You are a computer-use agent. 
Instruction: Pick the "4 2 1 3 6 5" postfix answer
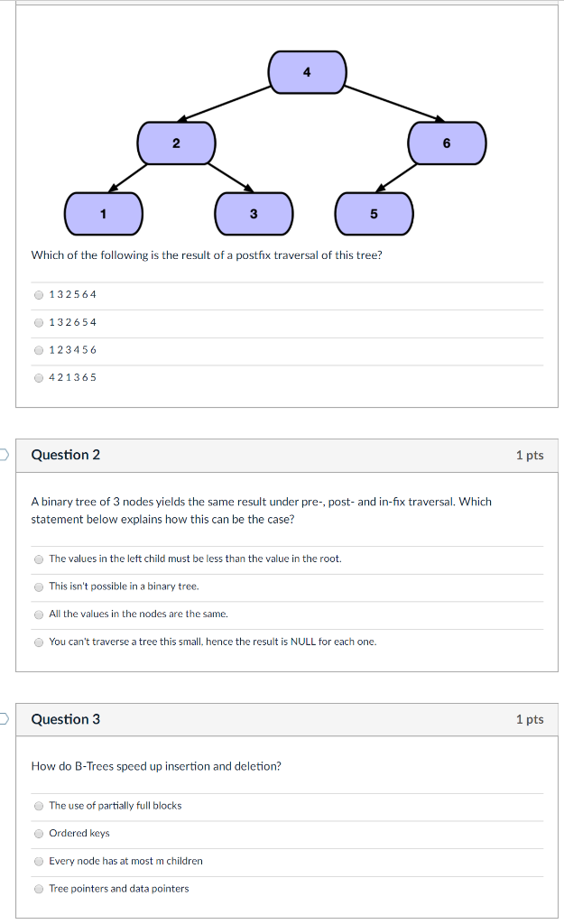(39, 377)
